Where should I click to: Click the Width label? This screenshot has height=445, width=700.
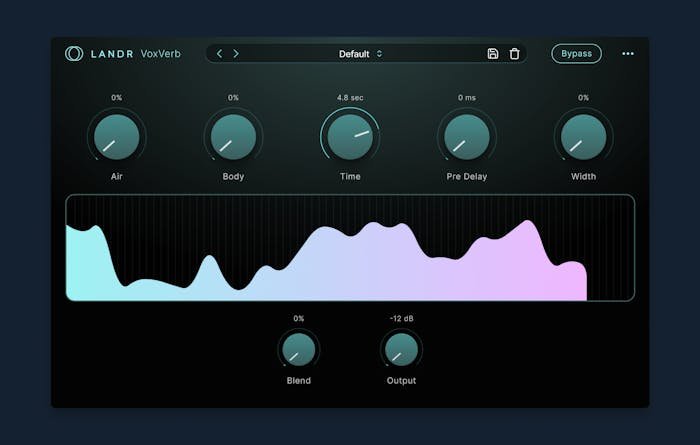[x=583, y=176]
